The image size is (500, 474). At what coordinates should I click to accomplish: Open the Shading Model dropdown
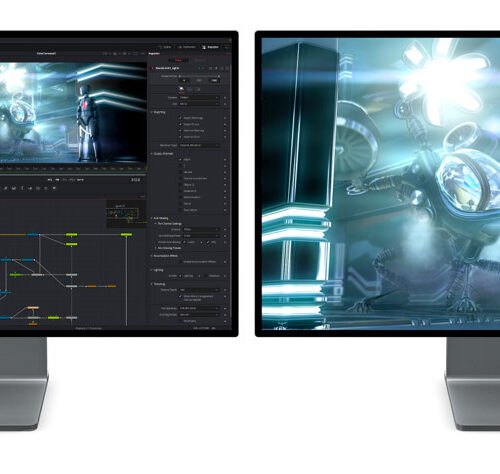pos(199,315)
